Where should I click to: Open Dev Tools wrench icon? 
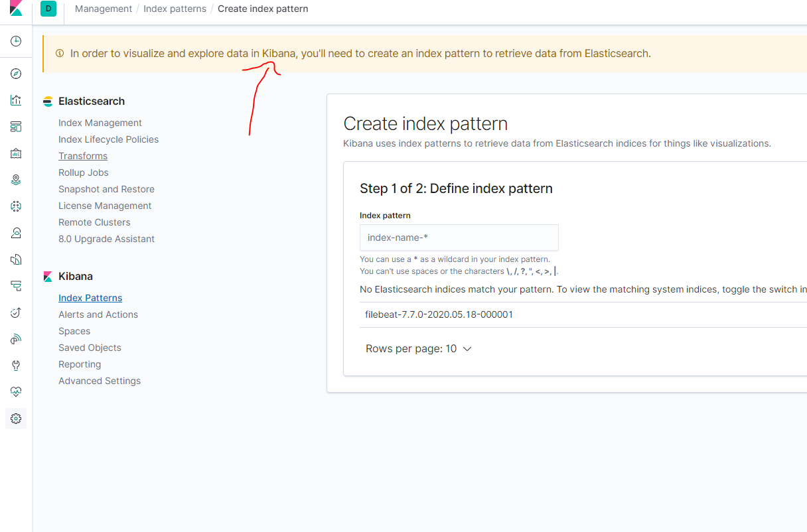[16, 366]
